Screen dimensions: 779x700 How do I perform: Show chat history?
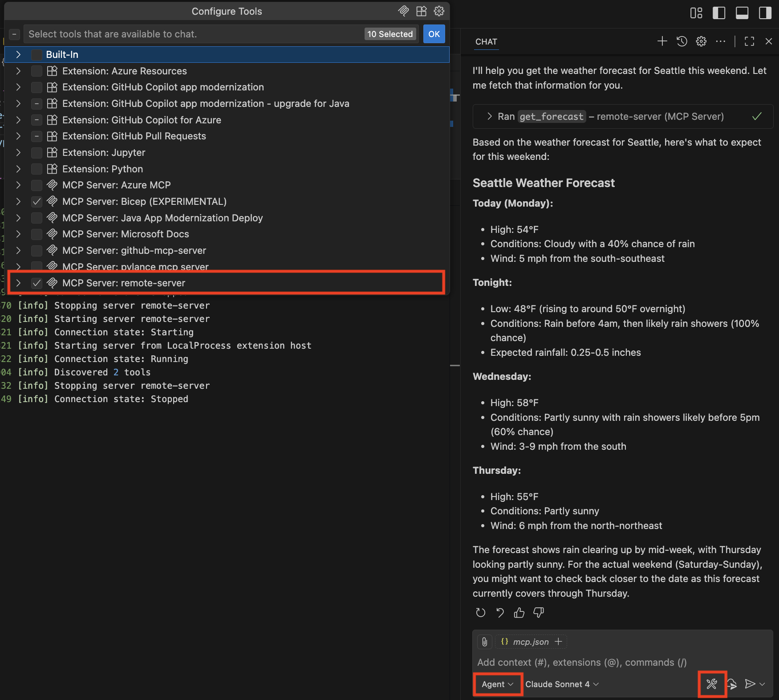tap(682, 41)
